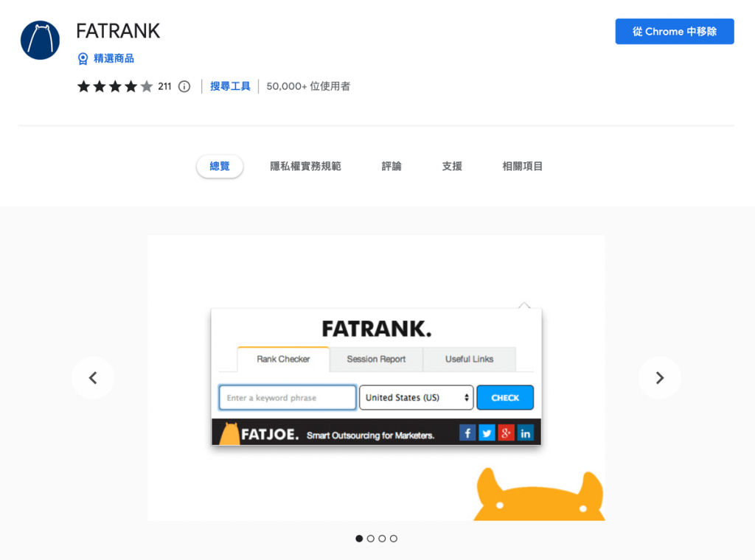Select the third carousel dot

click(383, 539)
